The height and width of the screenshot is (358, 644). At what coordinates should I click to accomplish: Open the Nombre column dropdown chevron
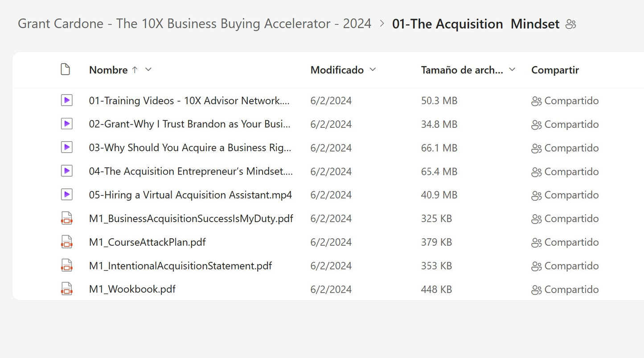coord(148,69)
